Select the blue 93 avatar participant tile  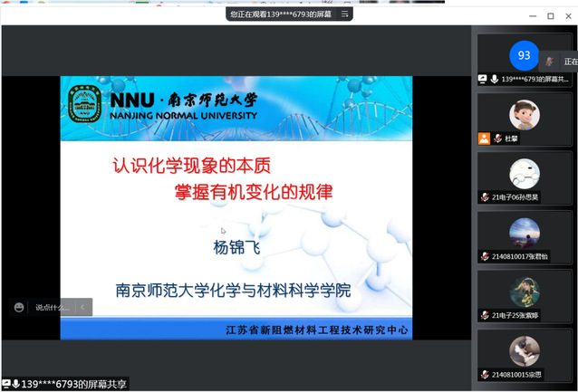click(524, 55)
